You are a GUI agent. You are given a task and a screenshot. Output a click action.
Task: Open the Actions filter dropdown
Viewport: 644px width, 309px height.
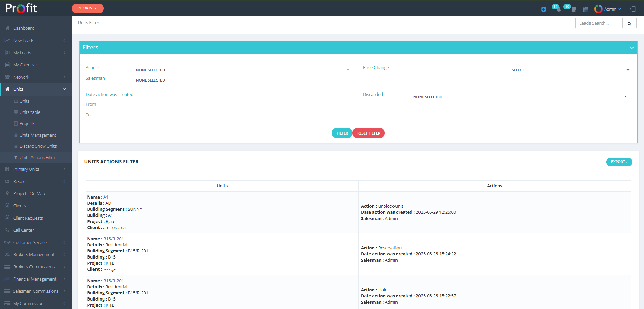[x=242, y=70]
